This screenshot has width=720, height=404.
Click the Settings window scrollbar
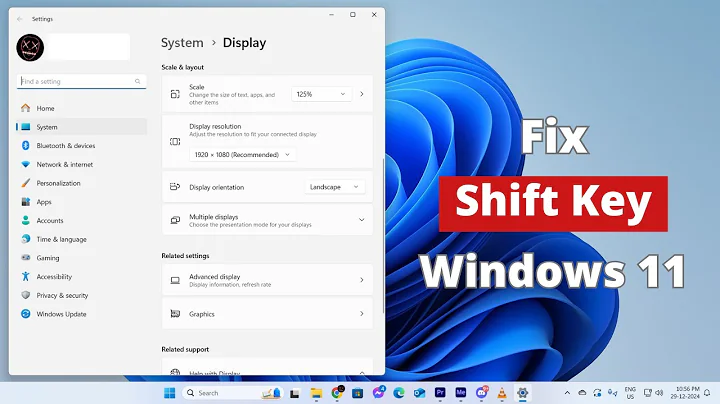pyautogui.click(x=383, y=236)
